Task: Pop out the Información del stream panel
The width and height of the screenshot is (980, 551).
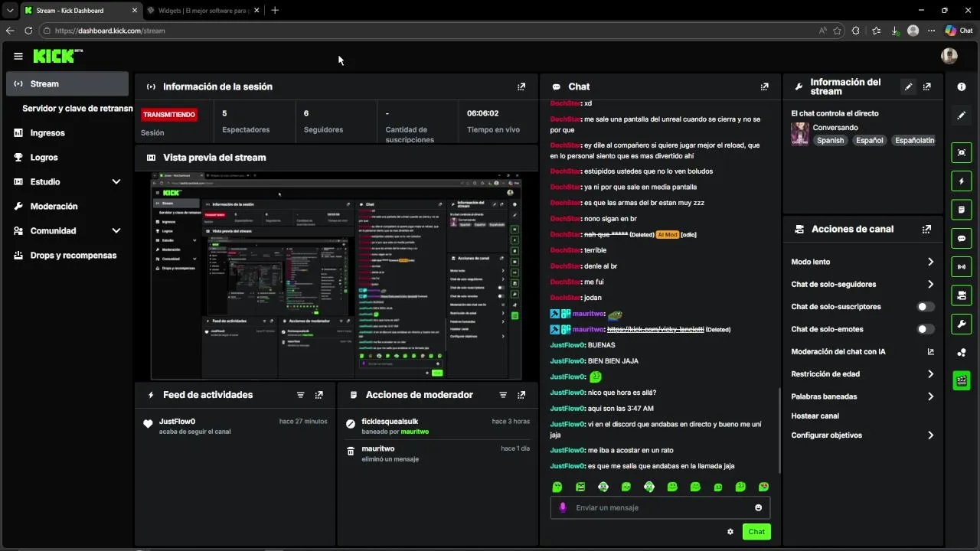Action: [927, 86]
